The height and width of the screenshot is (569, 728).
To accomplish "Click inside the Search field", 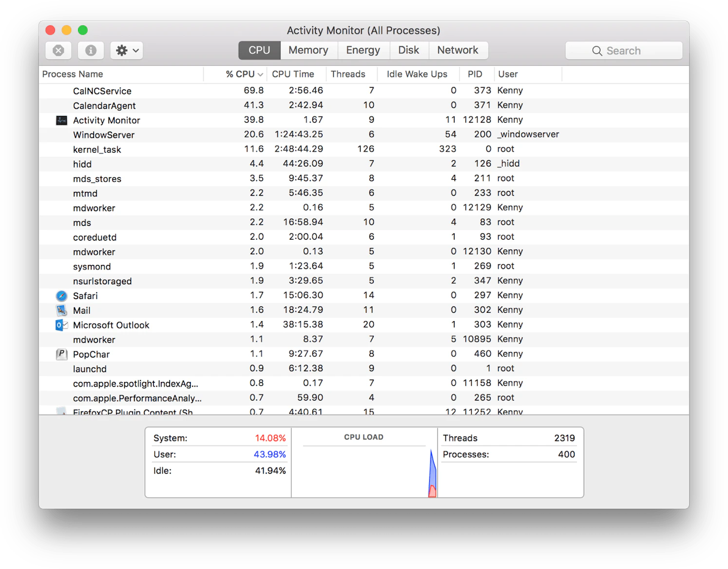I will 629,50.
